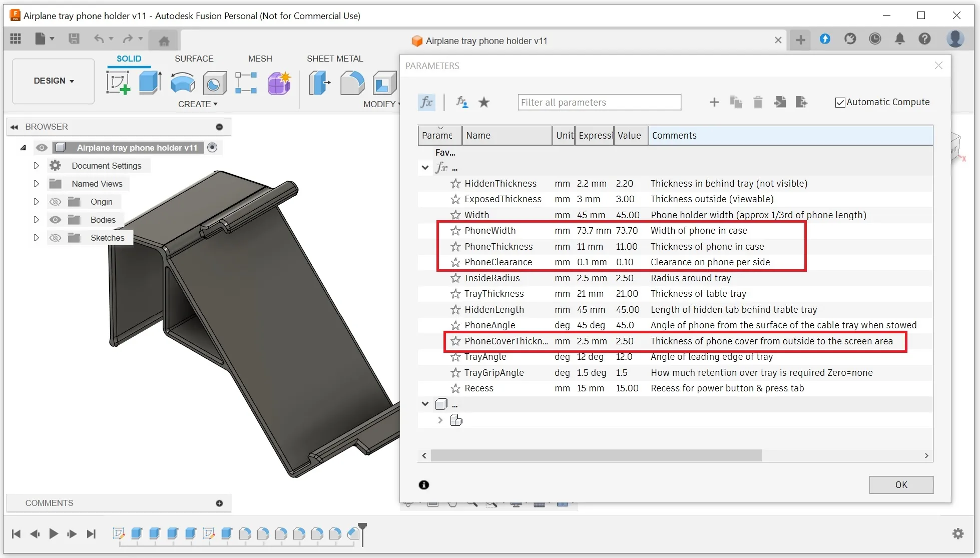Click the info icon in Parameters dialog
Screen dimensions: 980x558
coord(424,484)
